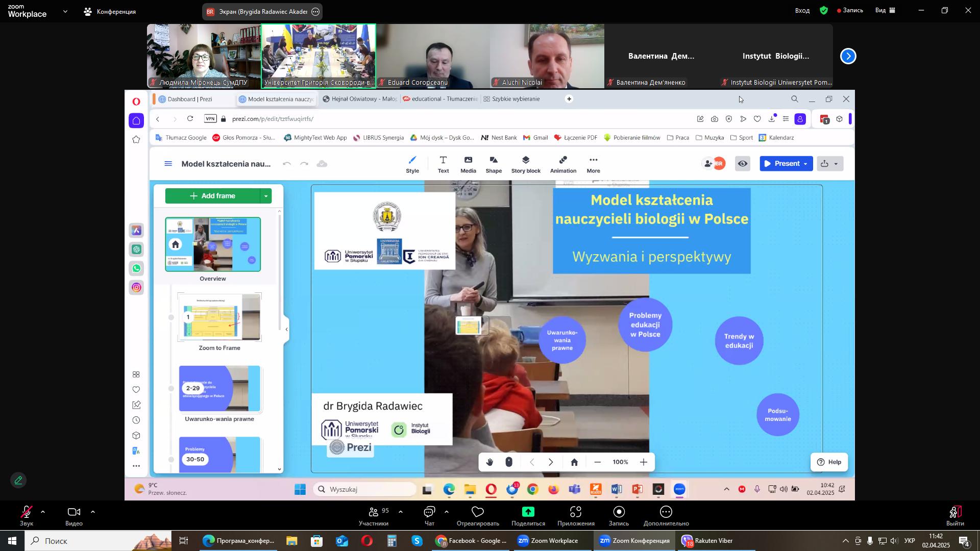Expand audio options arrow next to Sound
980x551 pixels.
tap(43, 512)
